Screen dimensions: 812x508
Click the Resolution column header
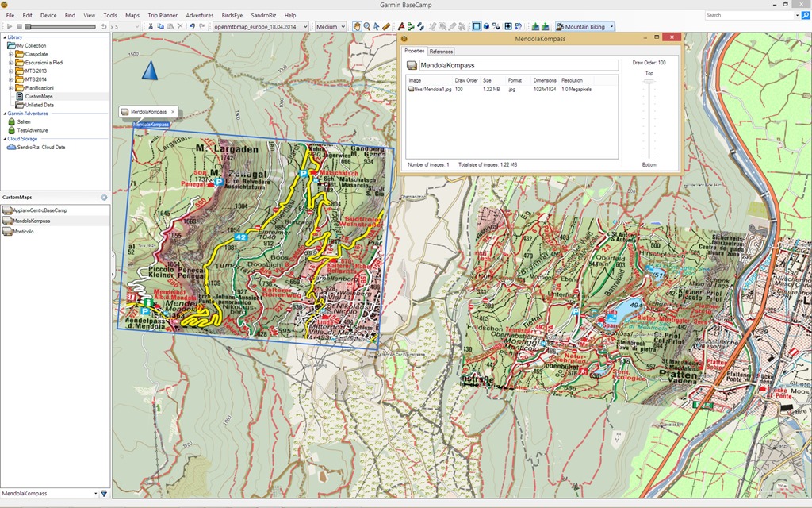click(x=572, y=80)
